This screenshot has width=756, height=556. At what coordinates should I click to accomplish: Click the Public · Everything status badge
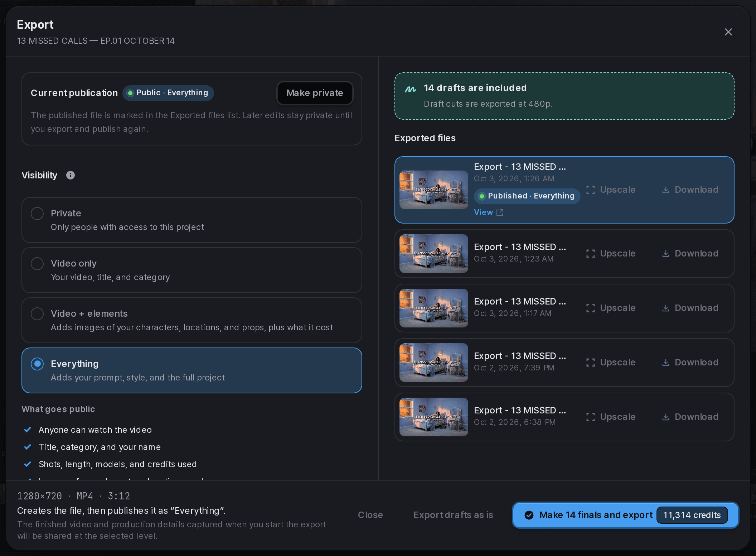168,93
